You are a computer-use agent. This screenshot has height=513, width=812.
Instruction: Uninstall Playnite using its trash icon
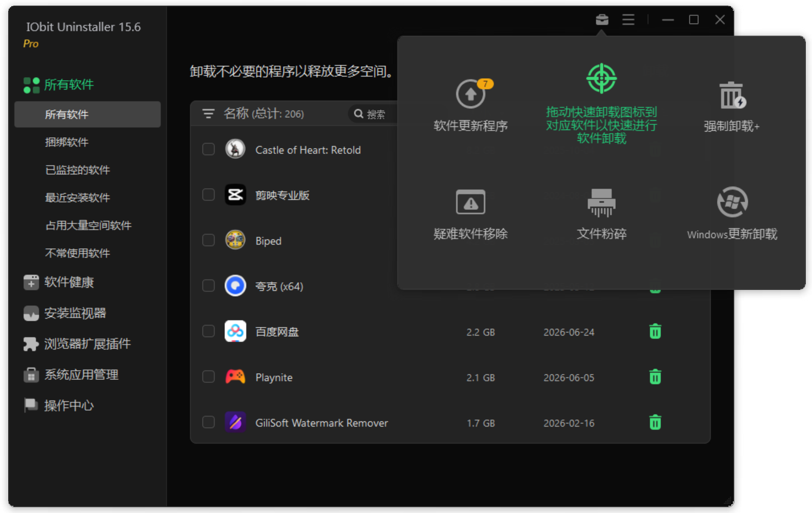[655, 377]
